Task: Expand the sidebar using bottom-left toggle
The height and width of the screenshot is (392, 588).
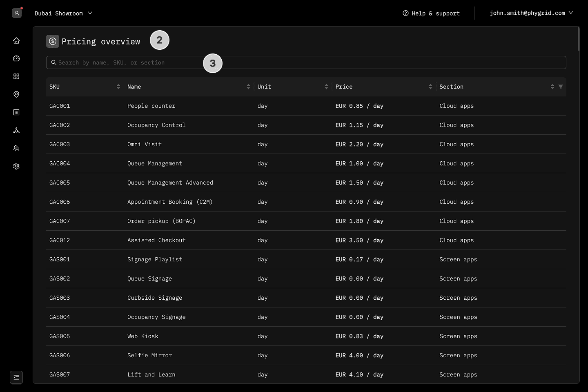Action: pos(16,377)
